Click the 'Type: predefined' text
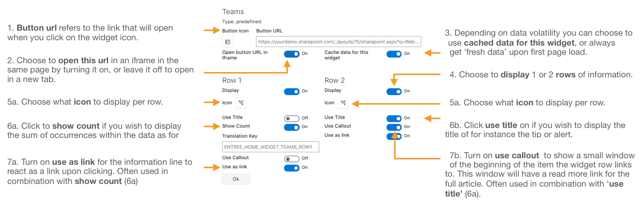 pyautogui.click(x=242, y=22)
